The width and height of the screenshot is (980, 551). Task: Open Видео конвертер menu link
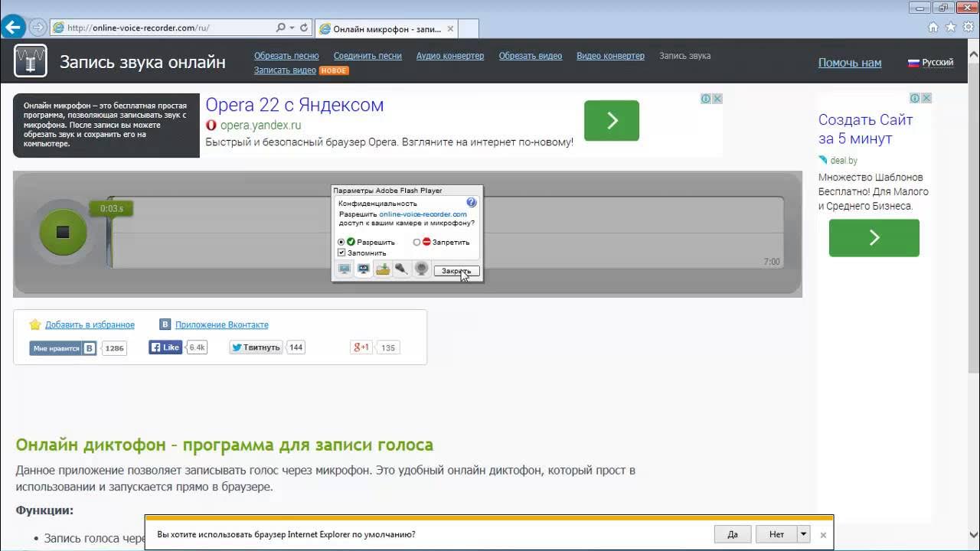pos(610,56)
